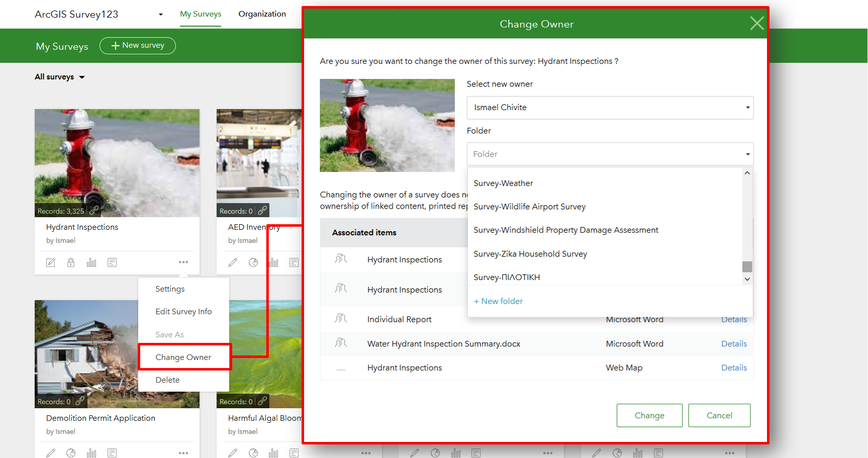The width and height of the screenshot is (868, 458).
Task: Open the Folder combo box
Action: (610, 154)
